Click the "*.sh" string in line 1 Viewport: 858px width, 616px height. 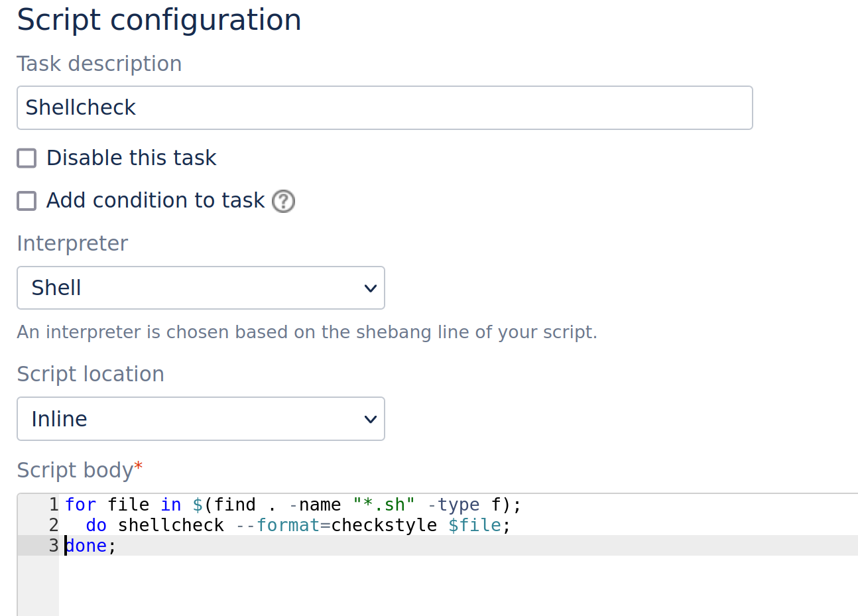[383, 505]
